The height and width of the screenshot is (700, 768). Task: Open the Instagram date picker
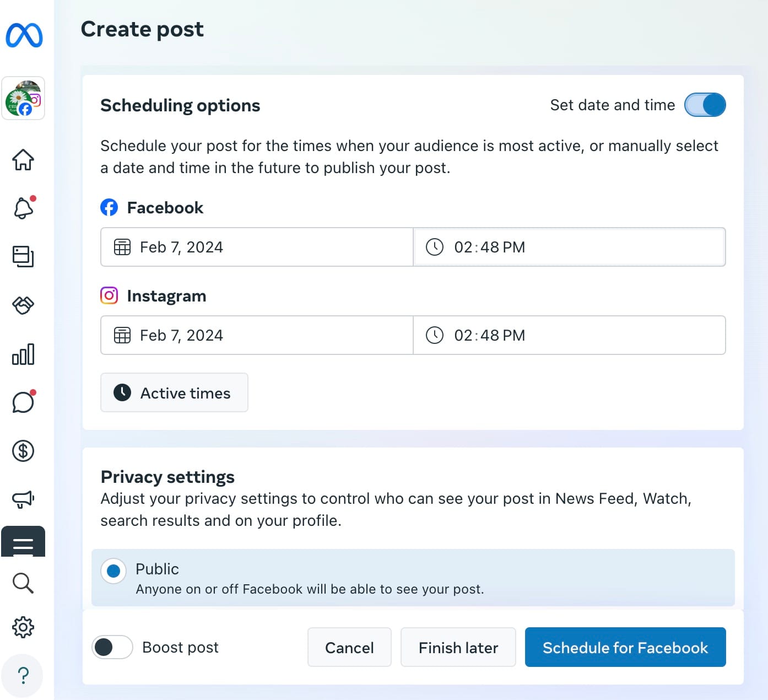tap(256, 335)
